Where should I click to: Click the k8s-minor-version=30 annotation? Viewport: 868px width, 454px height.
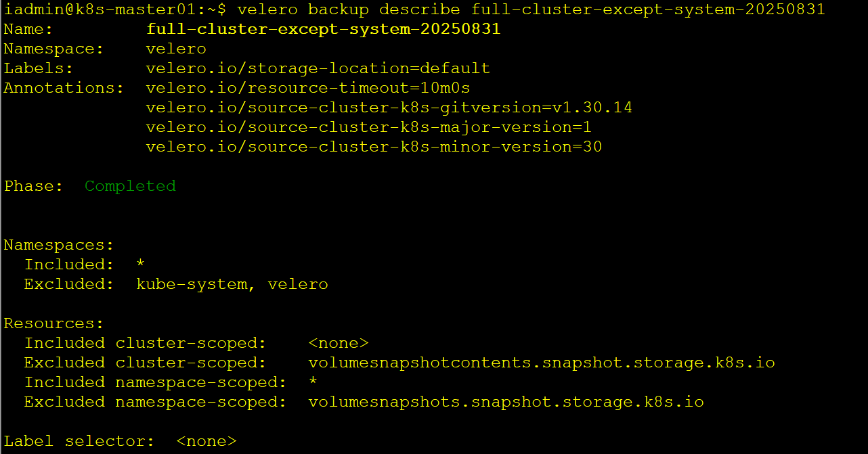374,147
